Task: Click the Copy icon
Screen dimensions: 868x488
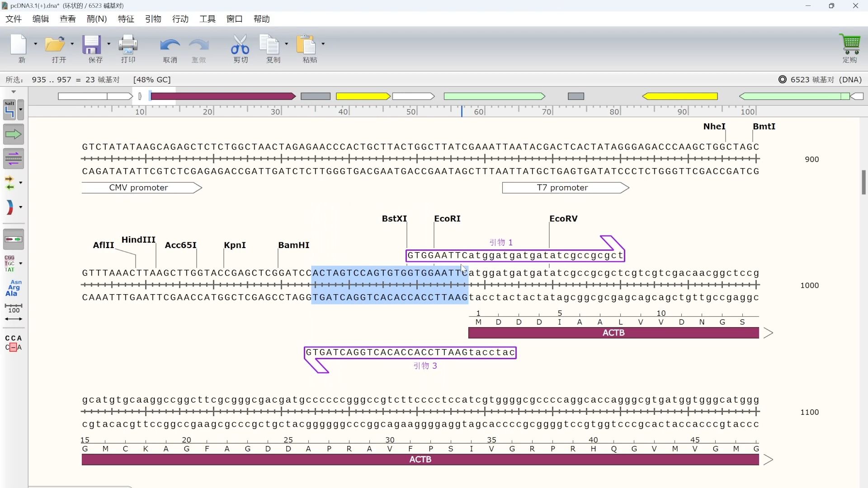Action: (x=270, y=44)
